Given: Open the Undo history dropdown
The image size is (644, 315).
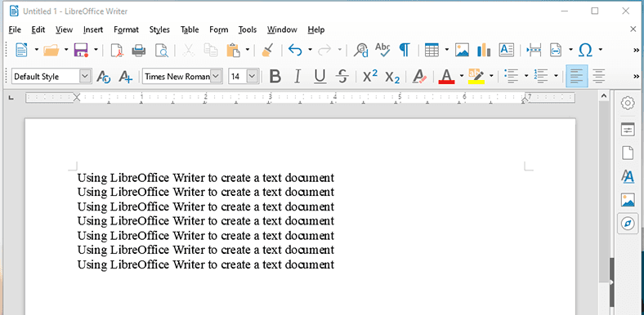Looking at the screenshot, I should pyautogui.click(x=310, y=50).
